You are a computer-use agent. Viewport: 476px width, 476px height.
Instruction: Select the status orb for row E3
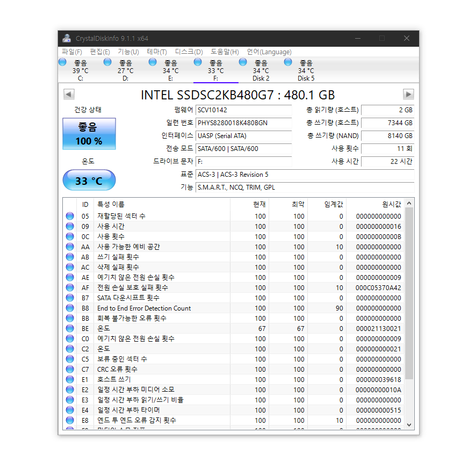70,400
